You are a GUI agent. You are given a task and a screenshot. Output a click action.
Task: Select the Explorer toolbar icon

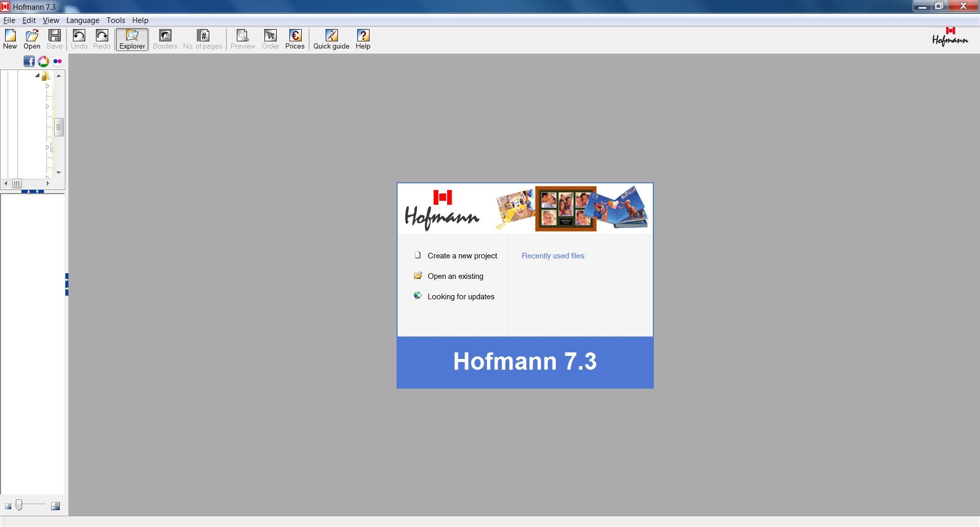132,38
